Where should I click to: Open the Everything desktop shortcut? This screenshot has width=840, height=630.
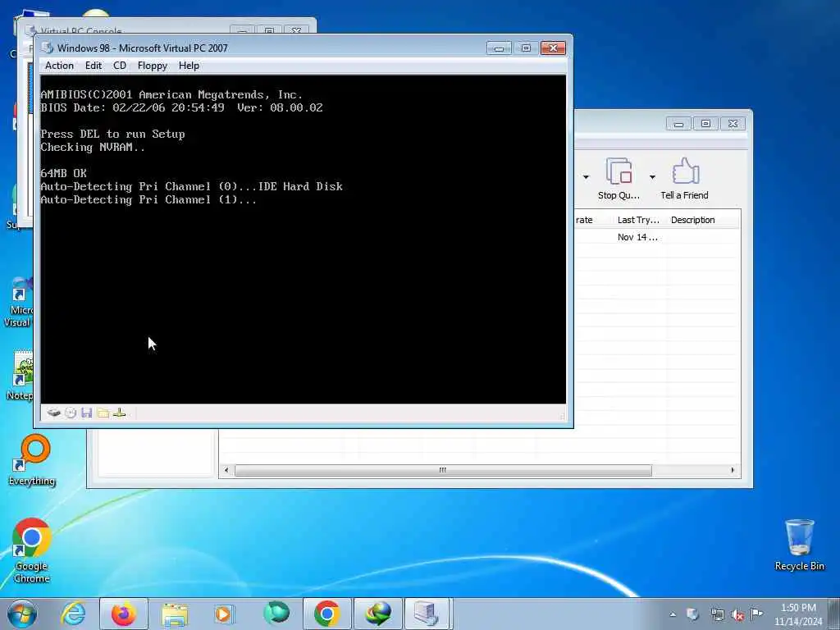pos(32,461)
